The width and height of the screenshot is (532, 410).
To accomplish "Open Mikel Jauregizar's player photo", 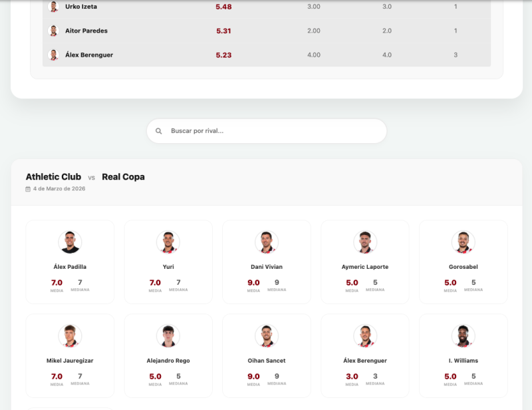I will click(x=70, y=336).
